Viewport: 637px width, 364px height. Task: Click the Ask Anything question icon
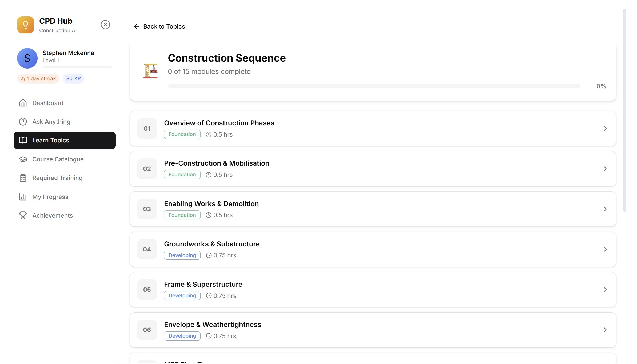(x=23, y=122)
